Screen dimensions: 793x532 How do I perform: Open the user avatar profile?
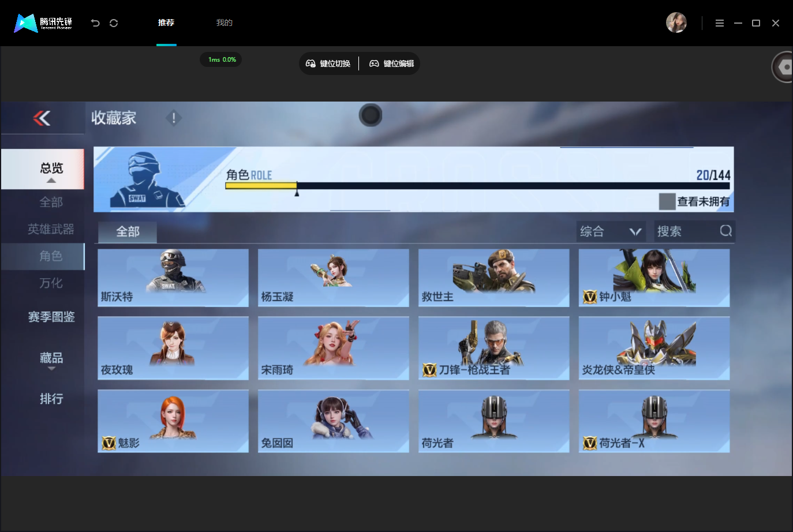676,23
